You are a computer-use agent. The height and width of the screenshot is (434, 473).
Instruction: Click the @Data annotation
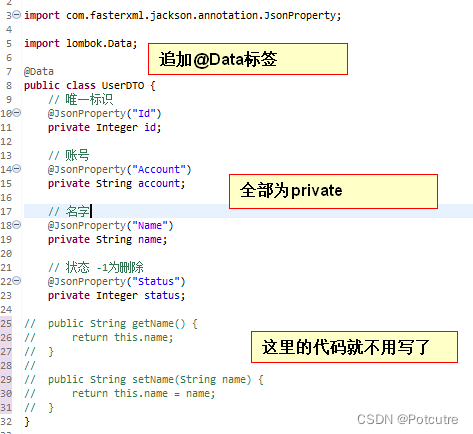click(x=39, y=72)
